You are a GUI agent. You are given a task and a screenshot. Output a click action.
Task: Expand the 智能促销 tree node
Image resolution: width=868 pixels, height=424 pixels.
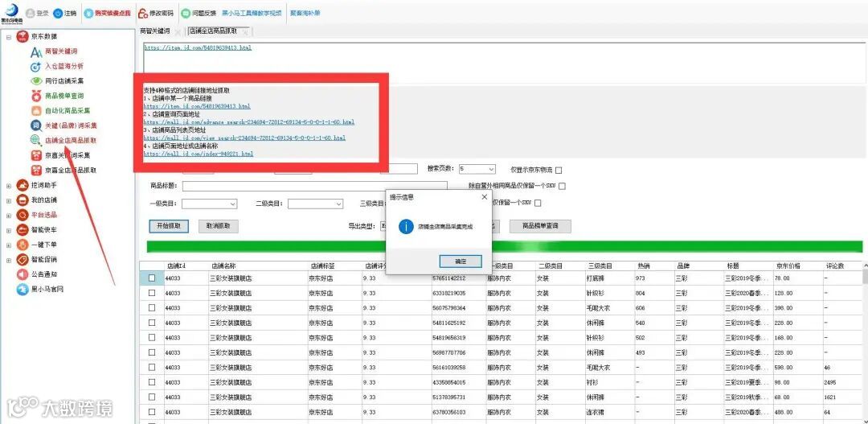tap(8, 260)
